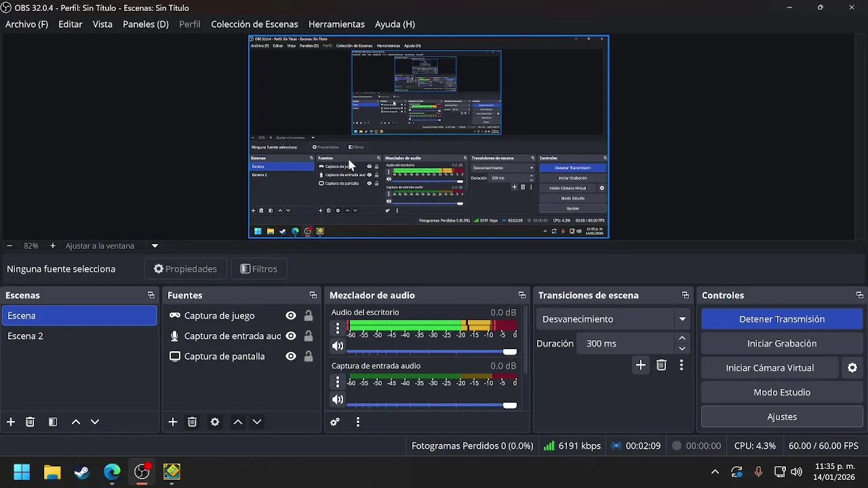Show hidden system tray icons chevron
Viewport: 868px width, 488px height.
click(715, 472)
